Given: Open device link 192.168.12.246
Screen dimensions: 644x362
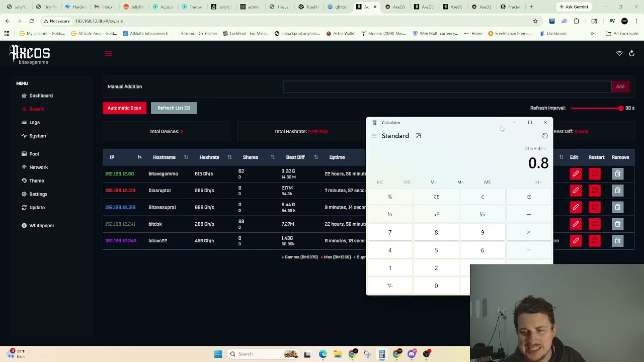Looking at the screenshot, I should point(121,241).
